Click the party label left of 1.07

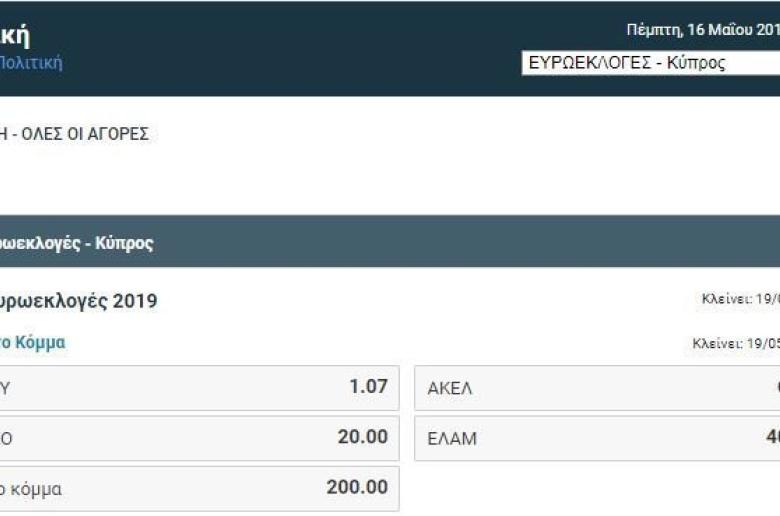tap(5, 388)
